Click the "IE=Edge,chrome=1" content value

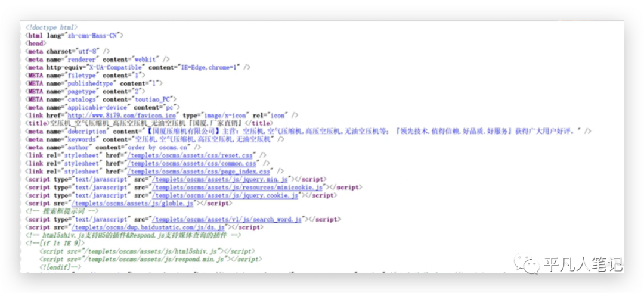(x=209, y=68)
